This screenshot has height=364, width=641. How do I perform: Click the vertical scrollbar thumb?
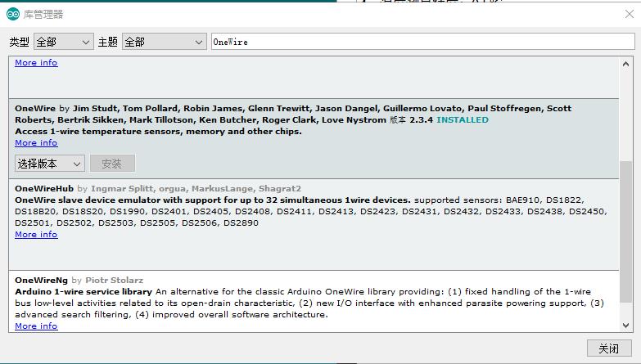[x=625, y=231]
